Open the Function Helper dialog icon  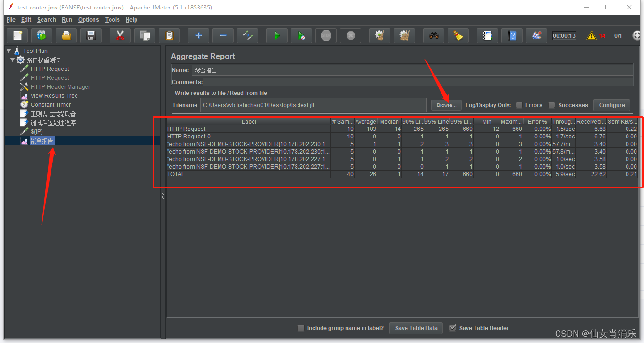pyautogui.click(x=488, y=35)
